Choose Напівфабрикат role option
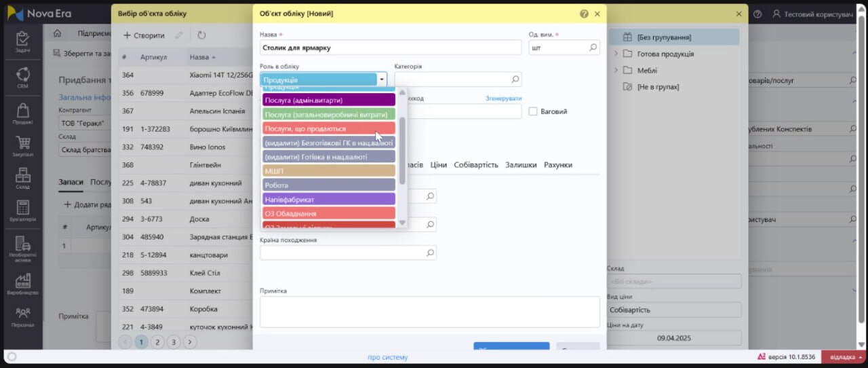Image resolution: width=868 pixels, height=368 pixels. click(x=329, y=199)
